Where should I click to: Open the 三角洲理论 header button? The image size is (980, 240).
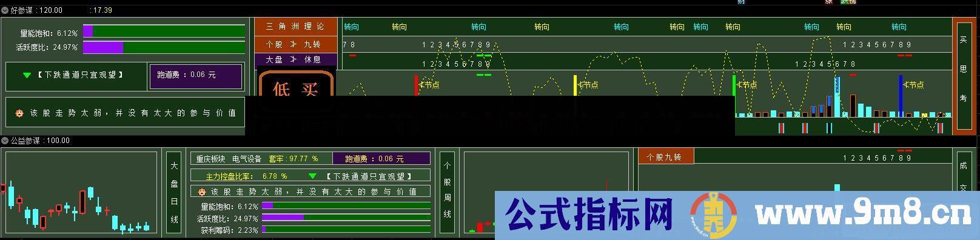[x=295, y=27]
